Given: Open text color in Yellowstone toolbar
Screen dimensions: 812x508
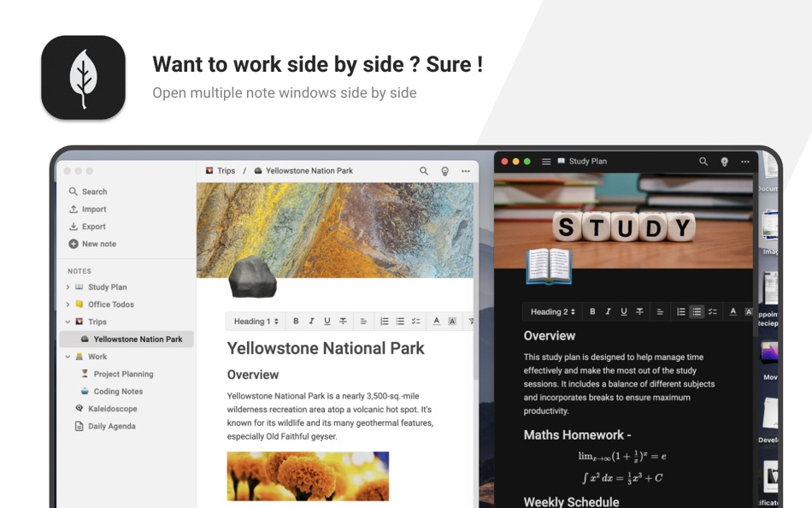Looking at the screenshot, I should (437, 322).
